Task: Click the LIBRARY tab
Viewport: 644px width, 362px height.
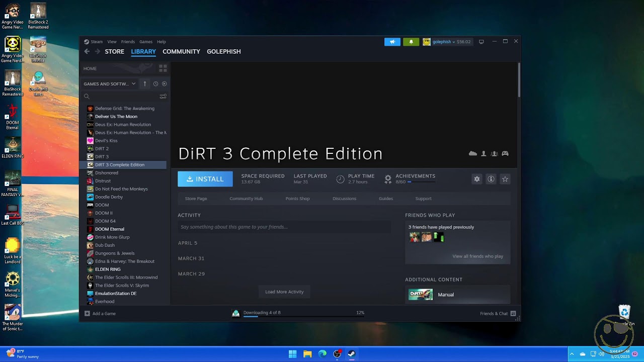Action: (143, 51)
